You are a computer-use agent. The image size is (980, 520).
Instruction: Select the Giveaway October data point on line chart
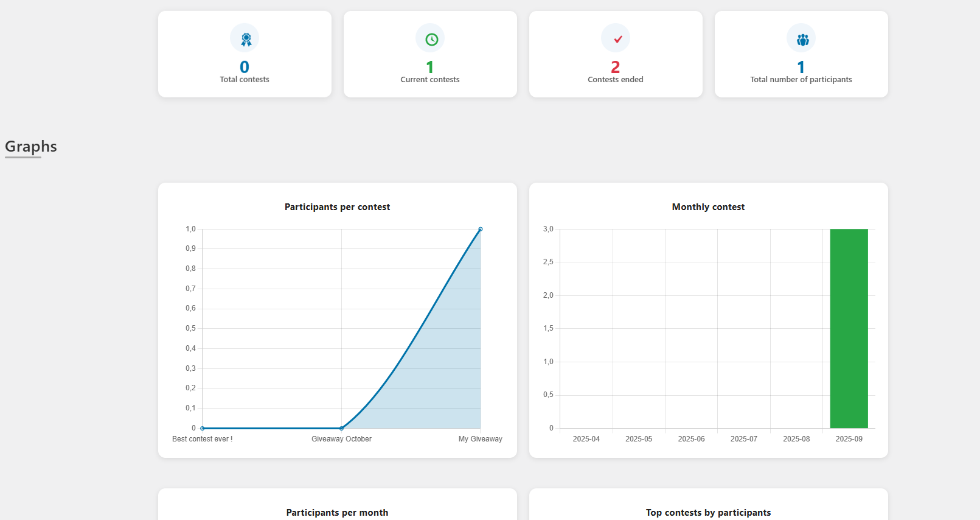click(x=341, y=428)
